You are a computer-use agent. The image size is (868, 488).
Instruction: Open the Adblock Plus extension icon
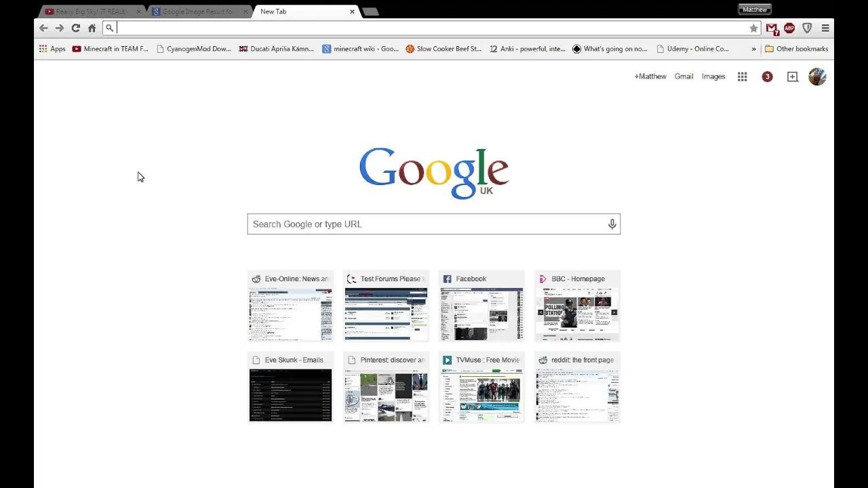[789, 28]
